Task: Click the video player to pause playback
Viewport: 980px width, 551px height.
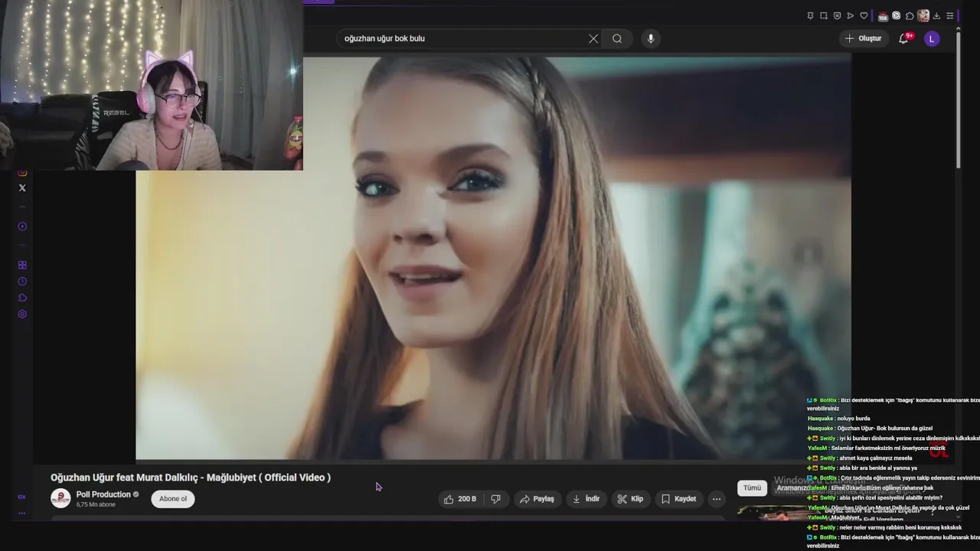Action: [x=493, y=257]
